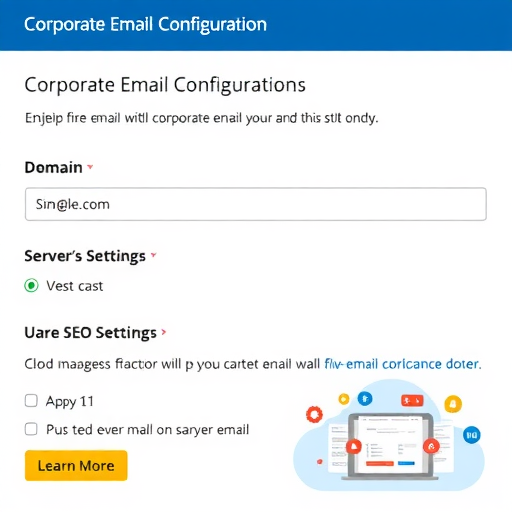Image resolution: width=512 pixels, height=512 pixels.
Task: Click the Learn More button
Action: tap(76, 465)
